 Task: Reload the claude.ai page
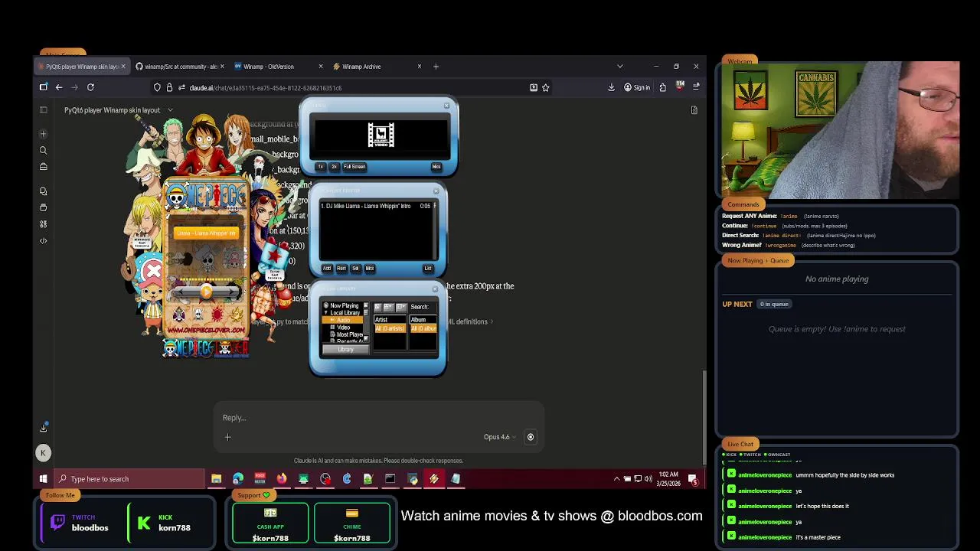click(x=90, y=87)
